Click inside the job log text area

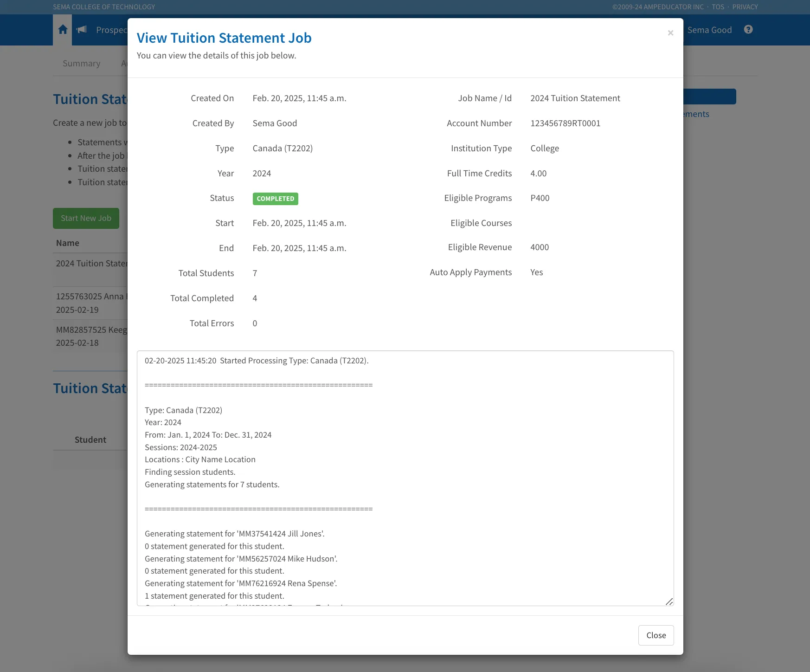pos(405,478)
